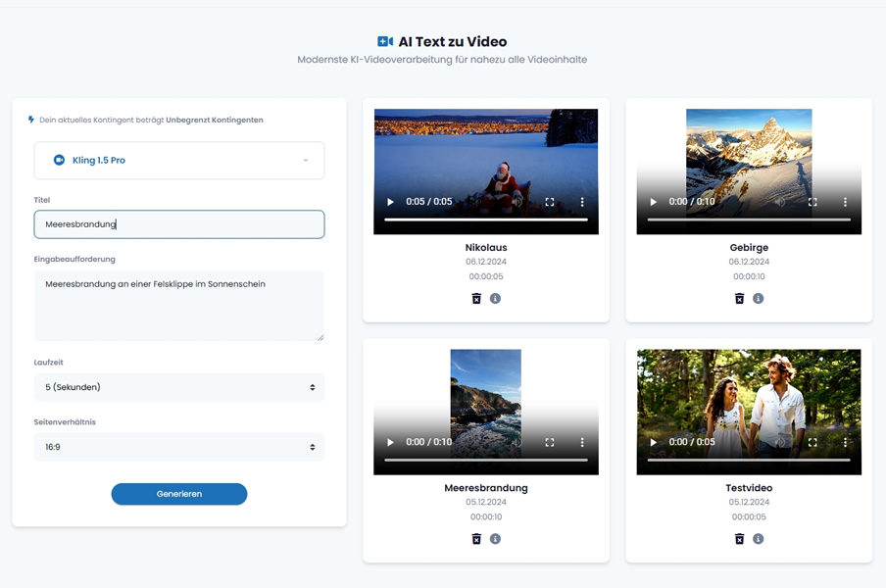Open the Seitenverhältnis 16:9 dropdown
Screen dimensions: 886x588
coord(179,447)
